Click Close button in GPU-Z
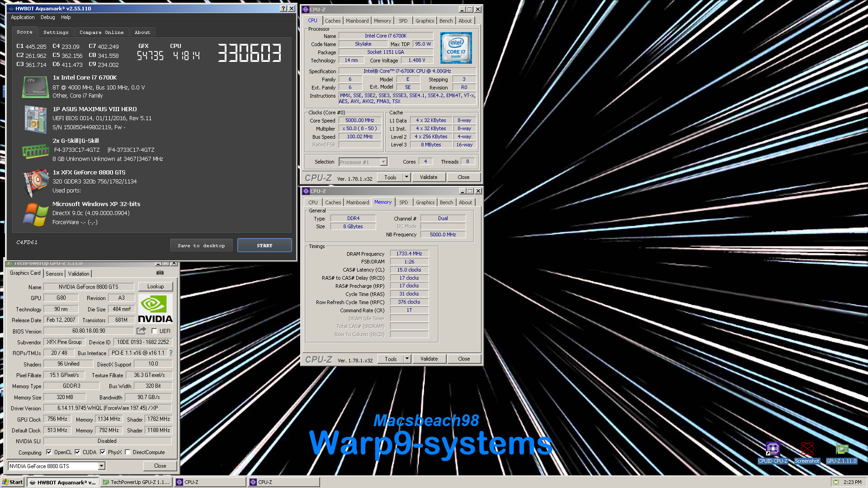This screenshot has width=868, height=488. click(160, 466)
